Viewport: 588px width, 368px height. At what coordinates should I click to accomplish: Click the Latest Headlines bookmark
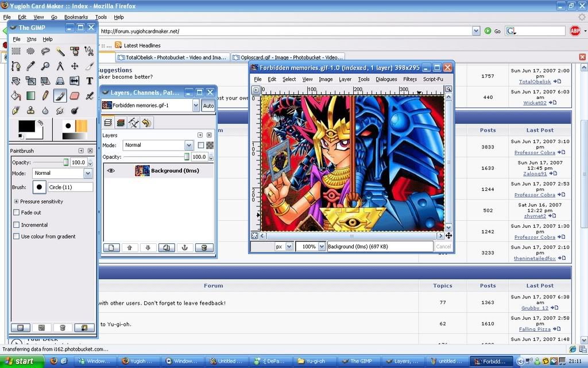(x=138, y=45)
